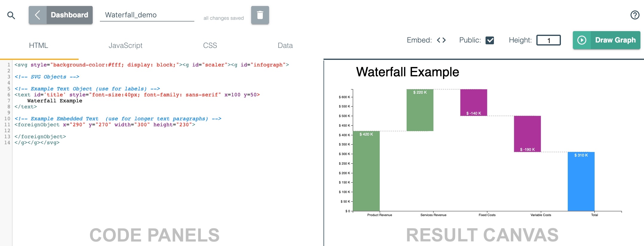Open help via question mark icon
The width and height of the screenshot is (644, 246).
click(x=635, y=15)
